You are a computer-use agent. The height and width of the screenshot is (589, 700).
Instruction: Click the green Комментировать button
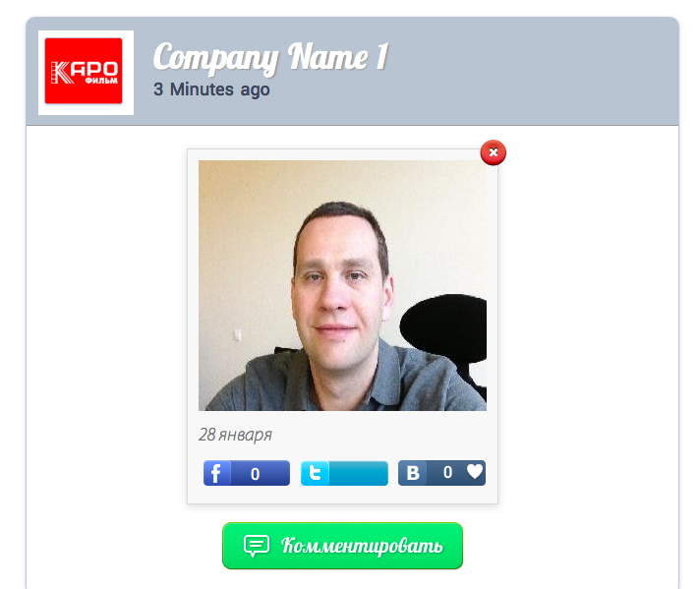click(x=342, y=546)
